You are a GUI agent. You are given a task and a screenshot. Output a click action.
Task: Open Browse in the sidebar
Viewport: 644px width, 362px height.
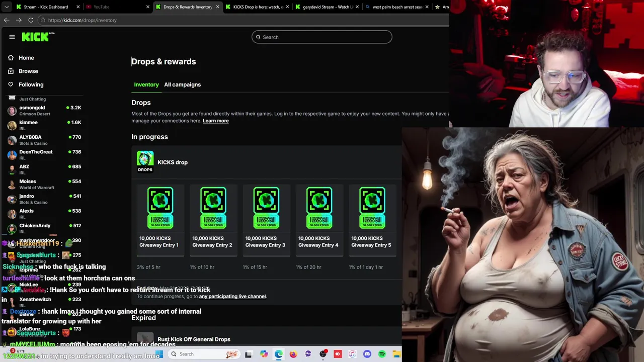(23, 71)
